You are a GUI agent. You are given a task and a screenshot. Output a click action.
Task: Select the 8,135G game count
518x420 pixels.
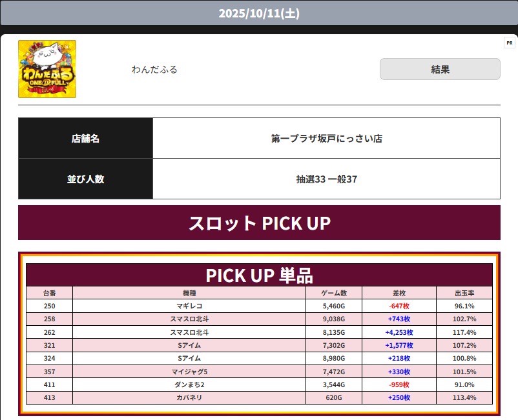[x=334, y=332]
